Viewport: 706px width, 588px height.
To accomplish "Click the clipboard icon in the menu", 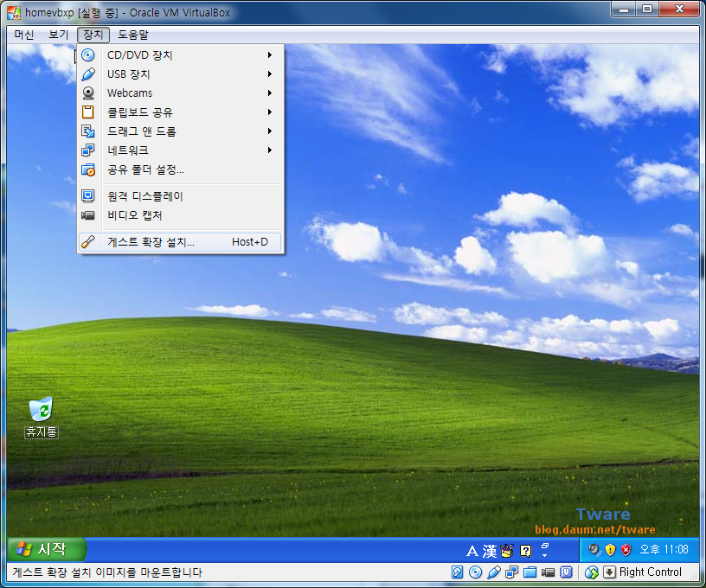I will tap(88, 112).
